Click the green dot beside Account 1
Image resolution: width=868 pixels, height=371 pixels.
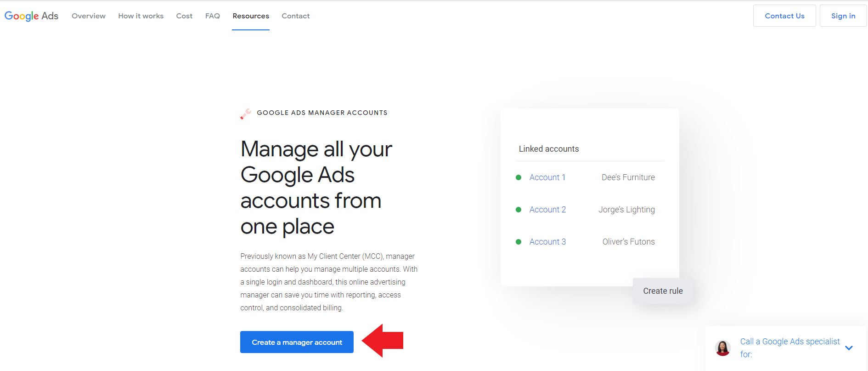(x=519, y=177)
